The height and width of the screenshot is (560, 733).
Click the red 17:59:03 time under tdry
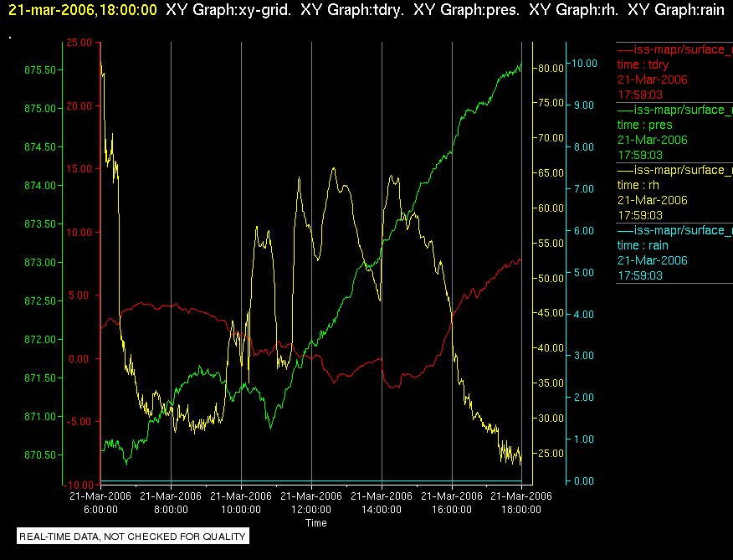tap(640, 95)
